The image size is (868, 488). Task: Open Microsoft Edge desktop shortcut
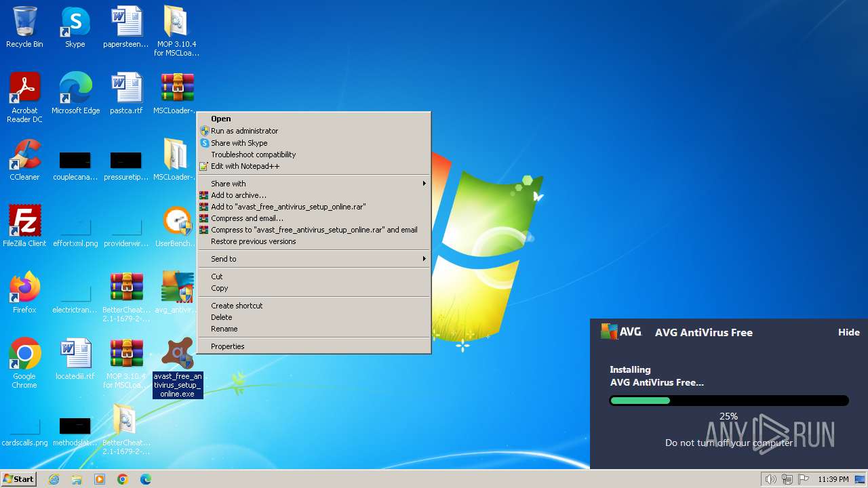[75, 94]
